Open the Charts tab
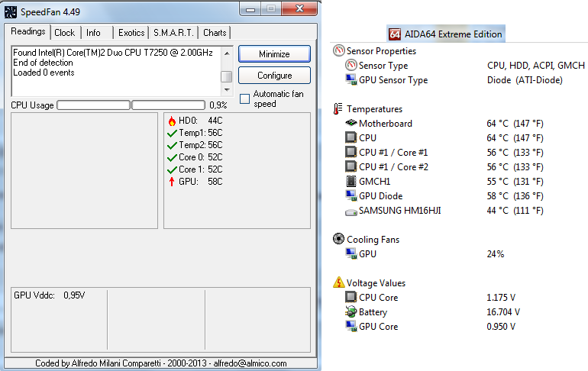 [x=215, y=33]
